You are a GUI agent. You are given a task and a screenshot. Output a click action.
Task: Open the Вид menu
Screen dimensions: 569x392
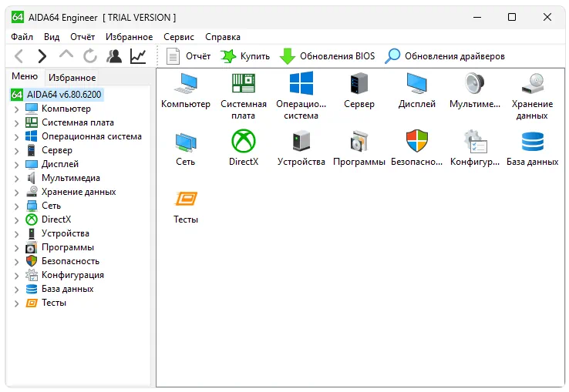tap(52, 37)
